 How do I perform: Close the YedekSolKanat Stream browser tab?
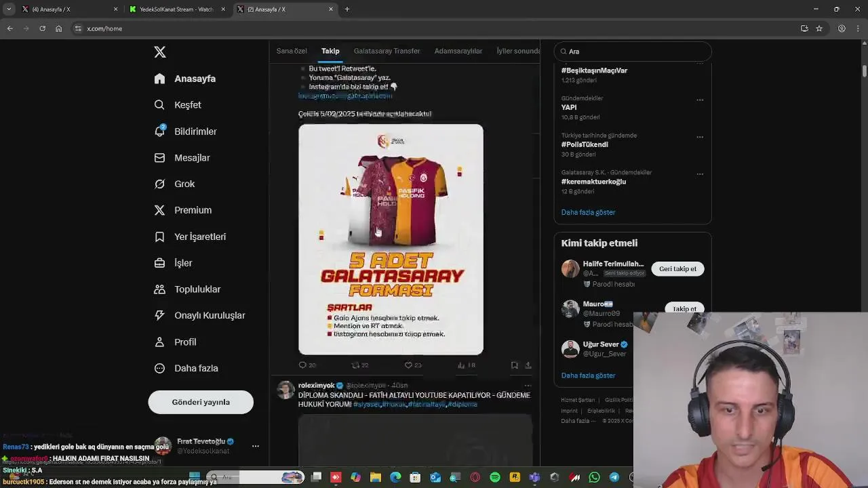tap(223, 9)
